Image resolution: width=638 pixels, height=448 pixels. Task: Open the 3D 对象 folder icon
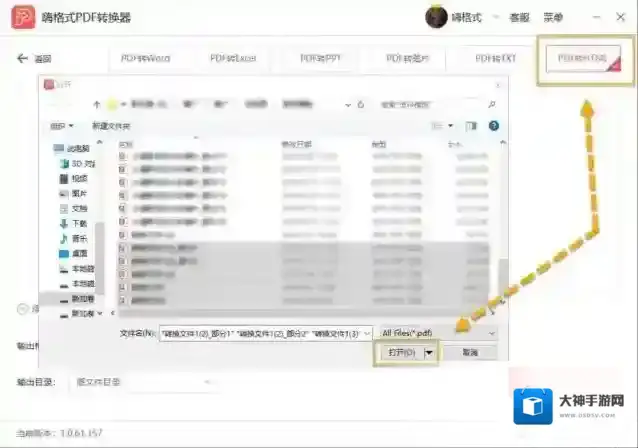coord(64,164)
